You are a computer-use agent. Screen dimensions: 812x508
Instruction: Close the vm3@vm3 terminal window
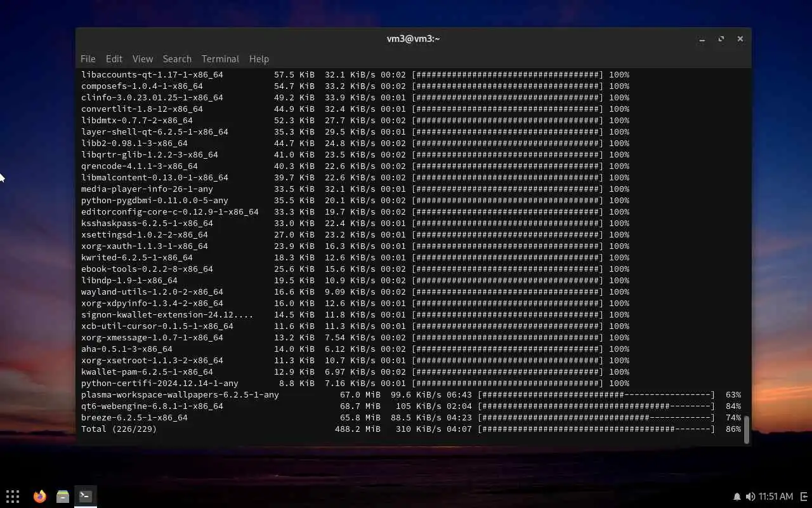740,39
